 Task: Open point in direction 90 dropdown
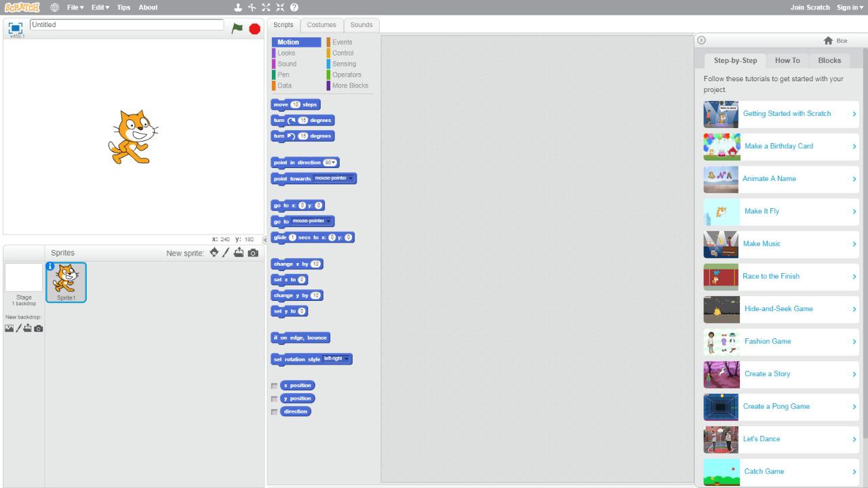click(331, 163)
